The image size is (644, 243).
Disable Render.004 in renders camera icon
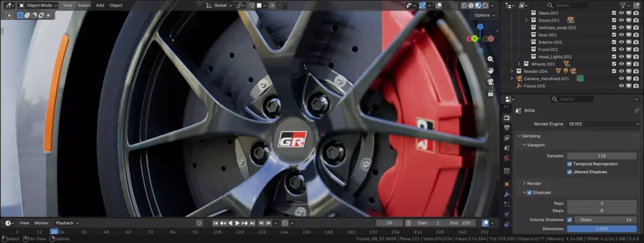point(636,71)
